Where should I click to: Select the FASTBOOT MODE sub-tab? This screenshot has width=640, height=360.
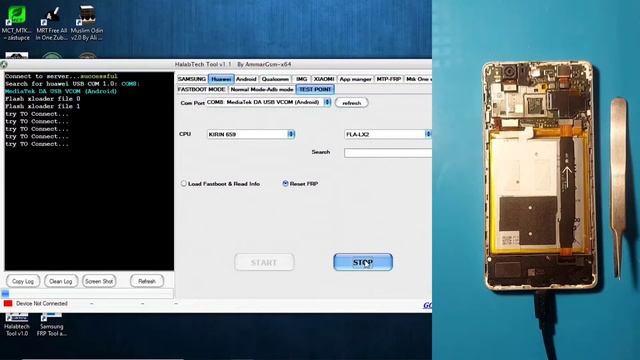[x=201, y=89]
